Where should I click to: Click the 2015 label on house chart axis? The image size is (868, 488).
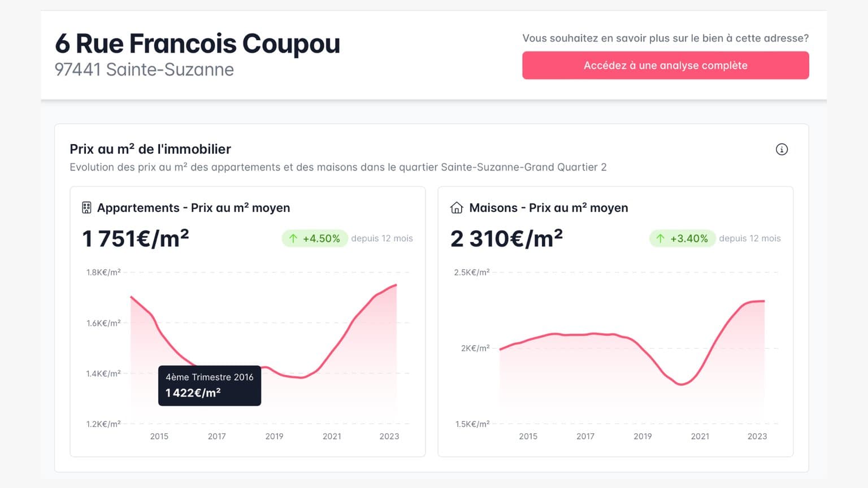(x=528, y=436)
